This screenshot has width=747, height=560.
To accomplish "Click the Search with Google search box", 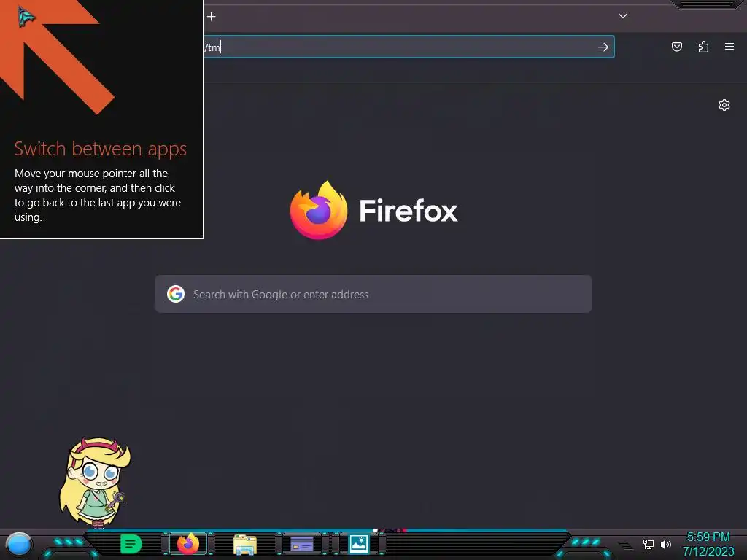I will coord(373,294).
